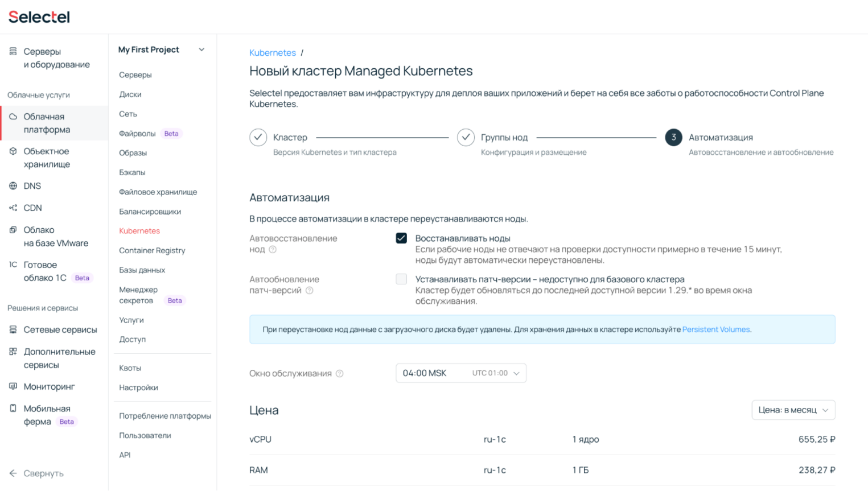Click the completed Кластер step checkmark
This screenshot has height=491, width=868.
258,138
